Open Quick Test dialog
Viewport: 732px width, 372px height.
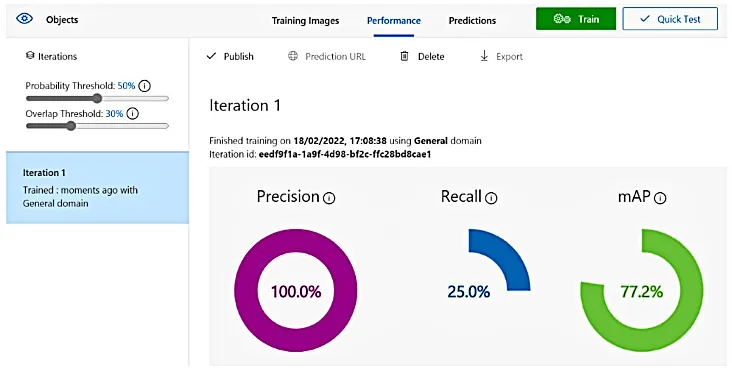(x=670, y=19)
